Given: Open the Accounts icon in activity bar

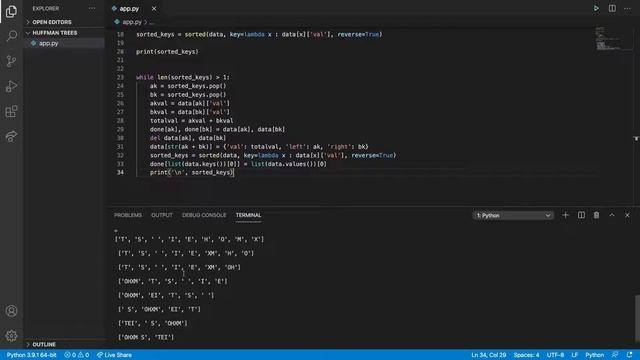Looking at the screenshot, I should click(x=11, y=311).
